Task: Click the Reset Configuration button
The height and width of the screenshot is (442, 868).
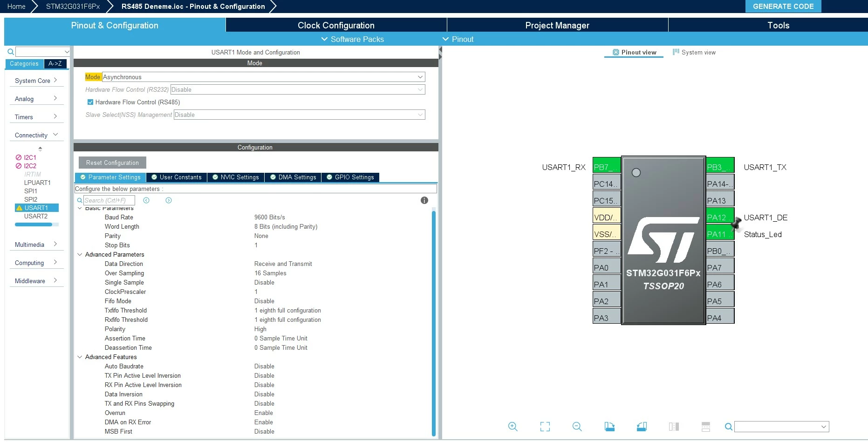Action: coord(112,163)
